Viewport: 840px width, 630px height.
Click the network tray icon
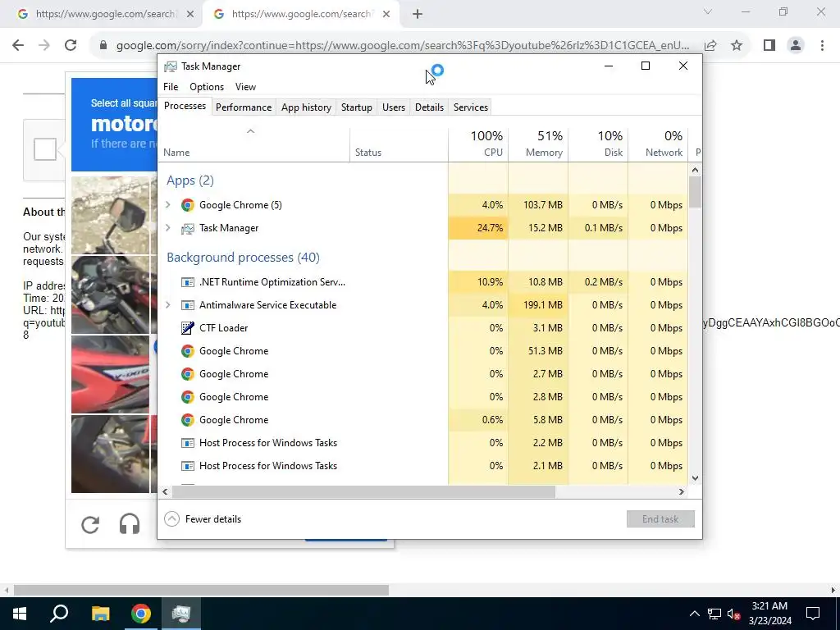pos(714,614)
